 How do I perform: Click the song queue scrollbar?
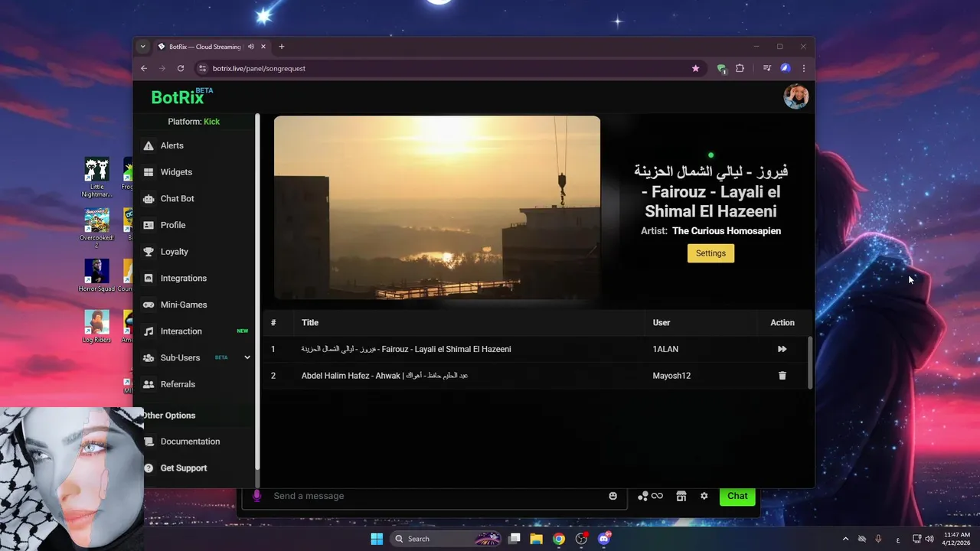pyautogui.click(x=810, y=361)
